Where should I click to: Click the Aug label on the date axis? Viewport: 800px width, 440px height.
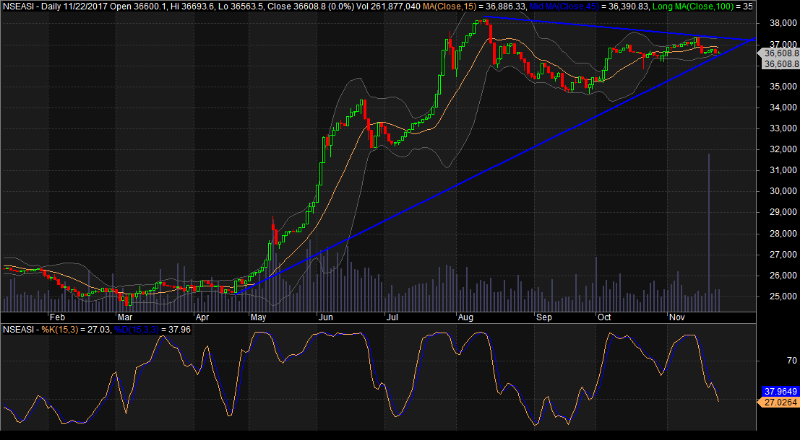pos(465,317)
